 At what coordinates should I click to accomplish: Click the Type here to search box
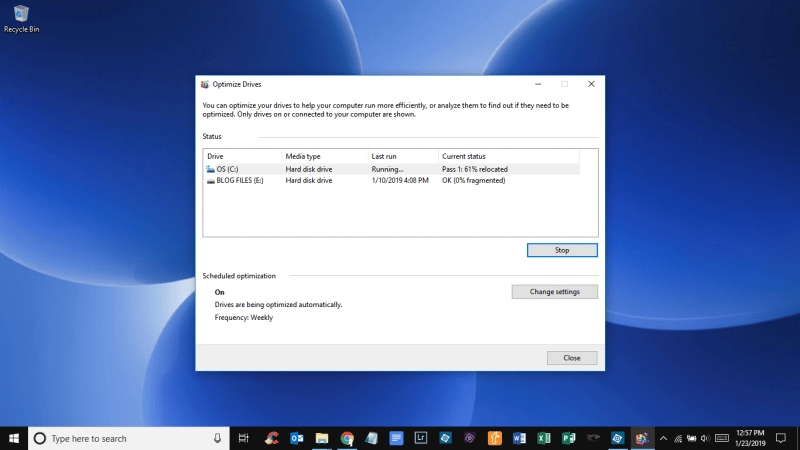(x=120, y=438)
